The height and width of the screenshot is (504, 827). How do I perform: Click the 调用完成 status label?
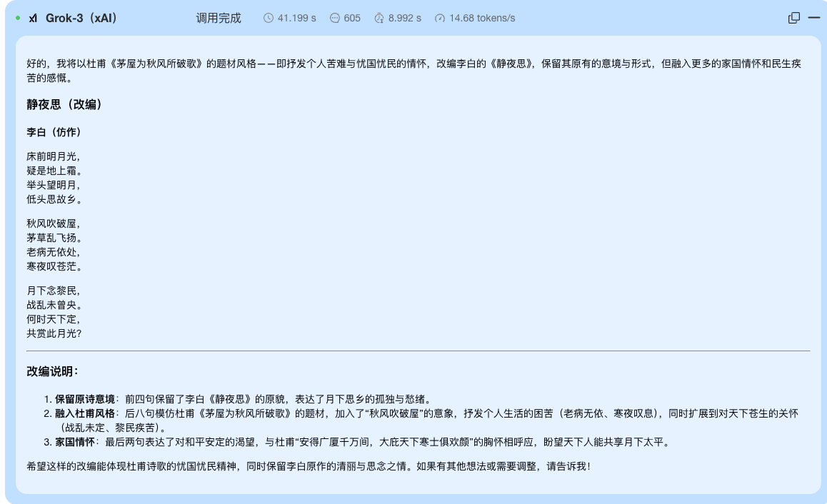(219, 19)
